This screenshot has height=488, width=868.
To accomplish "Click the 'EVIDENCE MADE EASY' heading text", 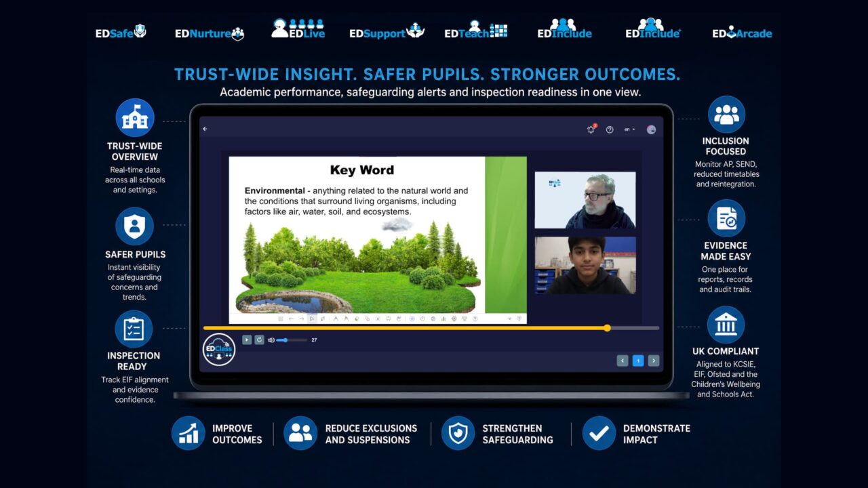I will click(726, 251).
